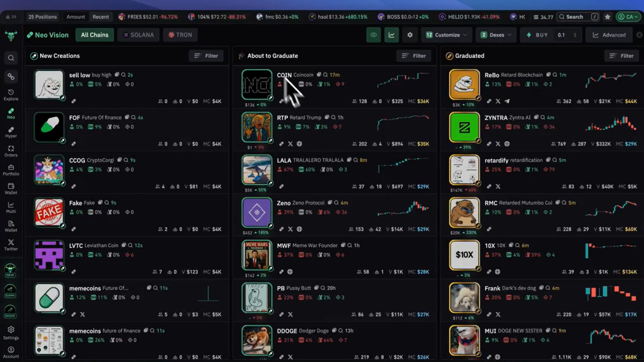This screenshot has height=362, width=644.
Task: Open the CA account dropdown
Action: pos(628,17)
